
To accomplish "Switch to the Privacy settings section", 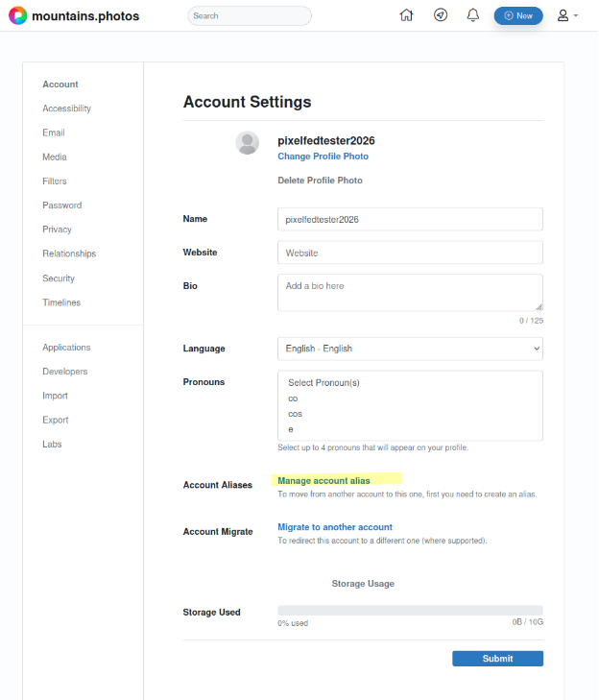I will click(57, 229).
